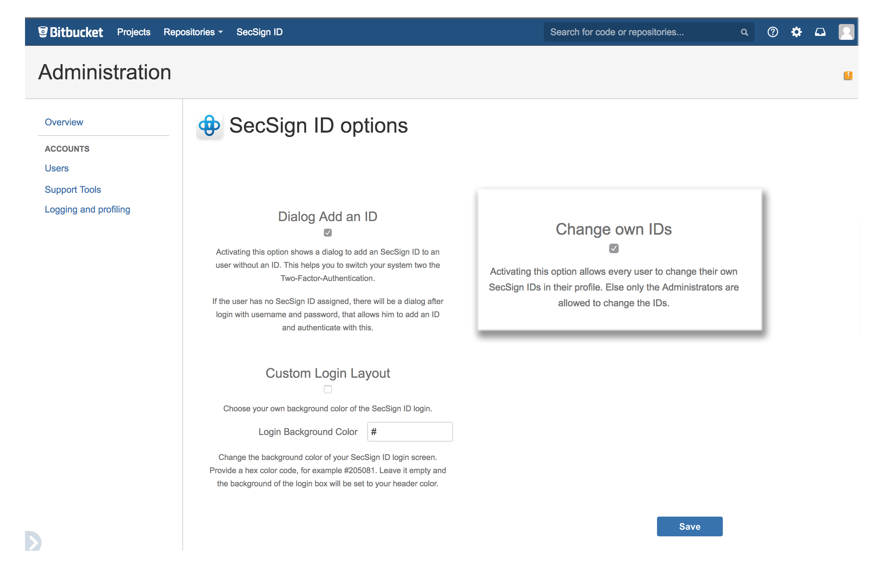Open the Repositories dropdown
The image size is (894, 588).
(193, 32)
